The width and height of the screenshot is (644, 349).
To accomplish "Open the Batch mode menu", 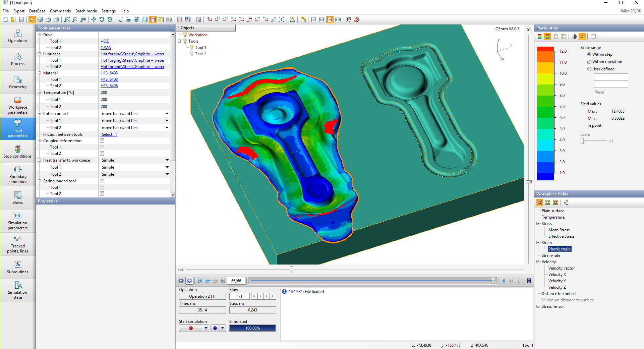I will (86, 11).
